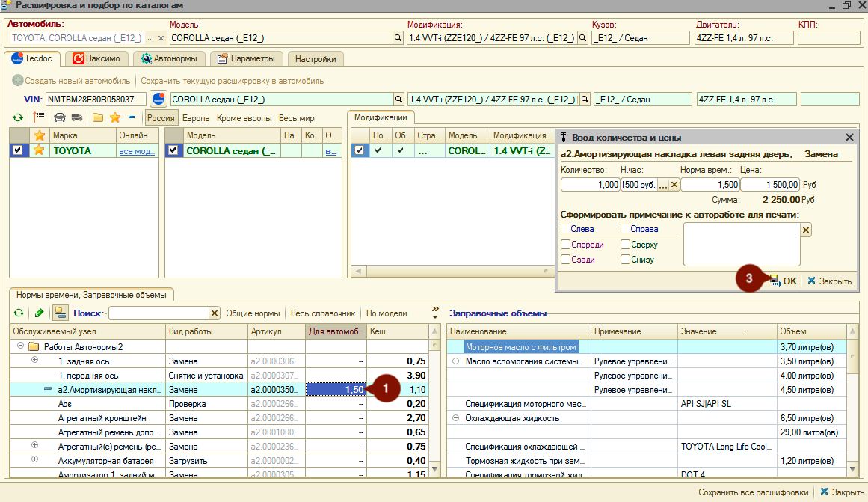868x502 pixels.
Task: Click the star column header in brand table
Action: 40,135
